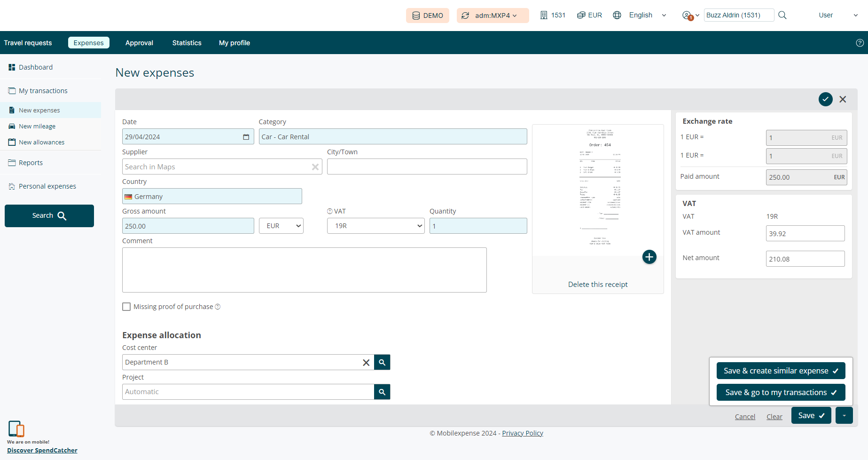Screen dimensions: 868x460
Task: Expand the VAT 19R dropdown
Action: [375, 226]
